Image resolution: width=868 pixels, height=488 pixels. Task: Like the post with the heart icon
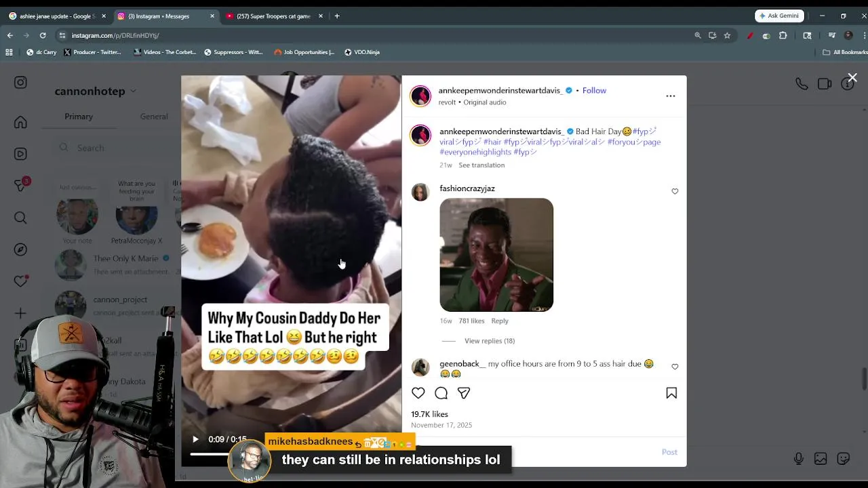(x=418, y=393)
